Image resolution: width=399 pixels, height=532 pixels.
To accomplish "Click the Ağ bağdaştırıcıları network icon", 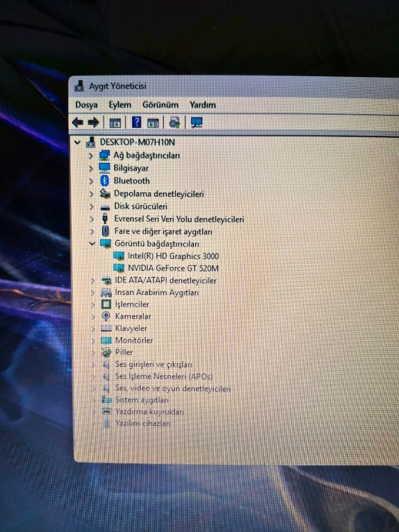I will click(x=104, y=155).
